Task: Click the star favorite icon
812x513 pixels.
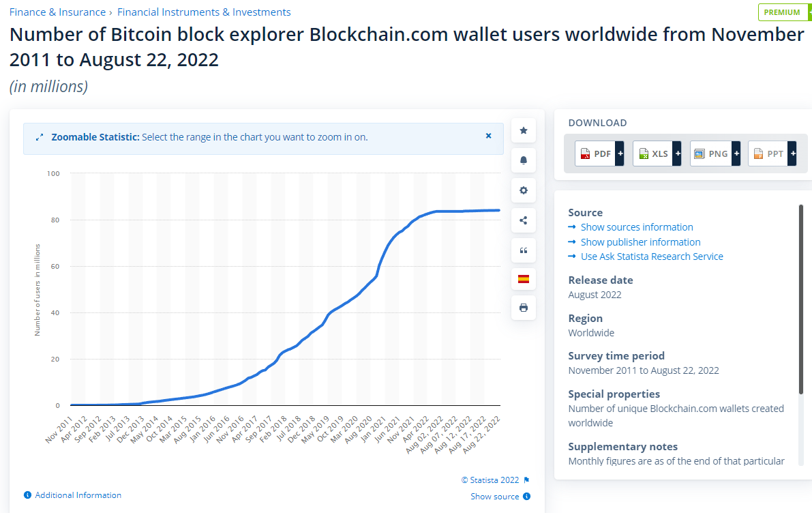Action: (x=523, y=130)
